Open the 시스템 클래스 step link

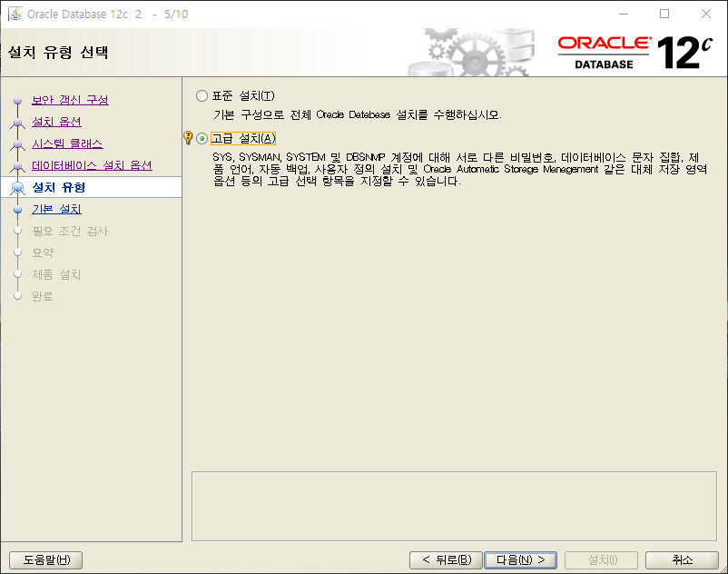(x=67, y=143)
